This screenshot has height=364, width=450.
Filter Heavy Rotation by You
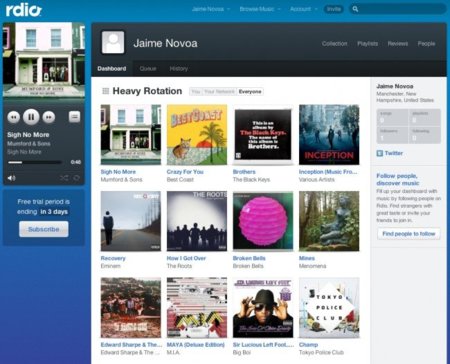pos(196,92)
